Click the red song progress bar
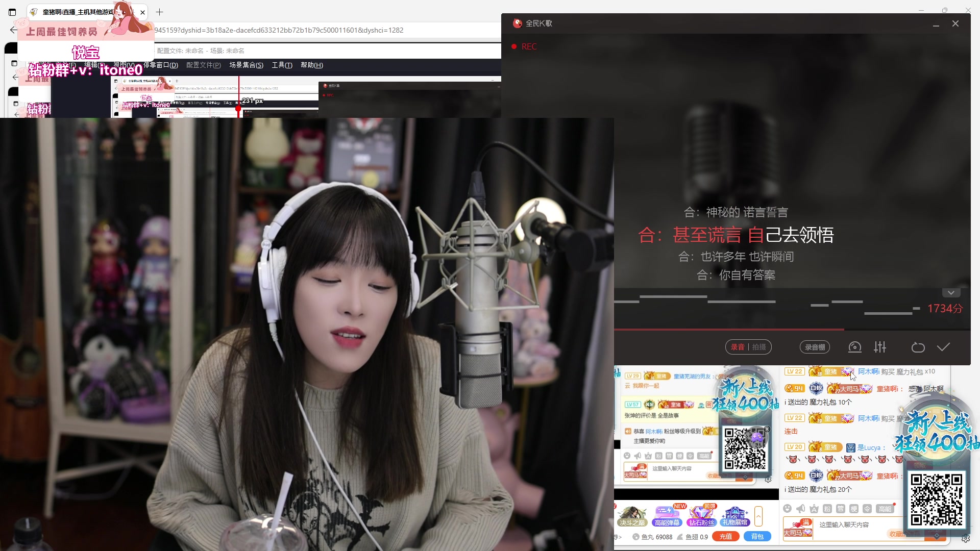Screen dimensions: 980x551 pos(729,330)
